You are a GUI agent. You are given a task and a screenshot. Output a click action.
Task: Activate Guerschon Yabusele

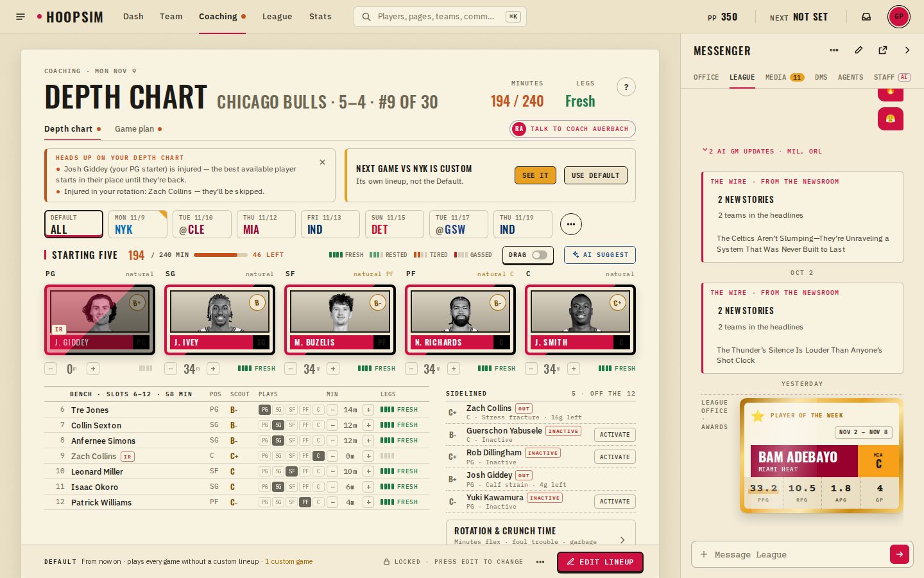tap(615, 435)
